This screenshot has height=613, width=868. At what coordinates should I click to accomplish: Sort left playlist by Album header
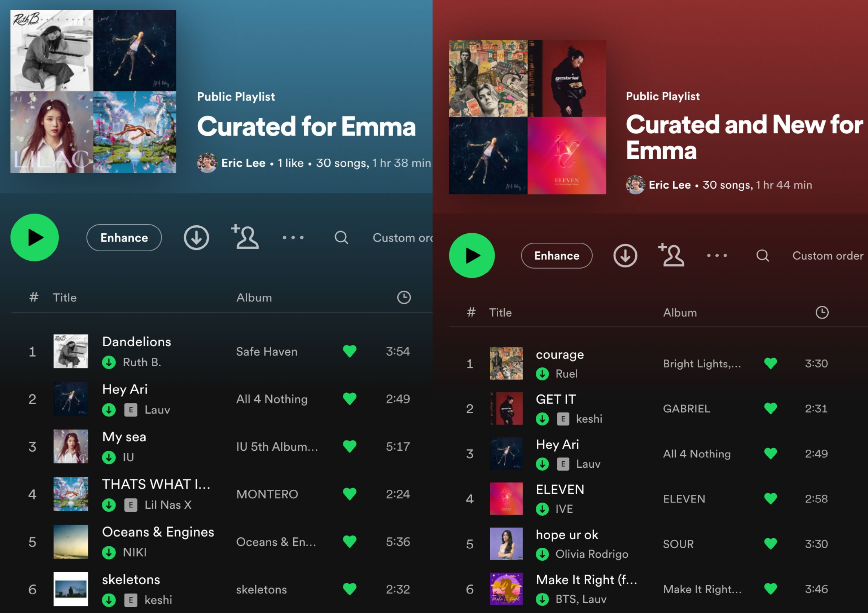click(254, 297)
